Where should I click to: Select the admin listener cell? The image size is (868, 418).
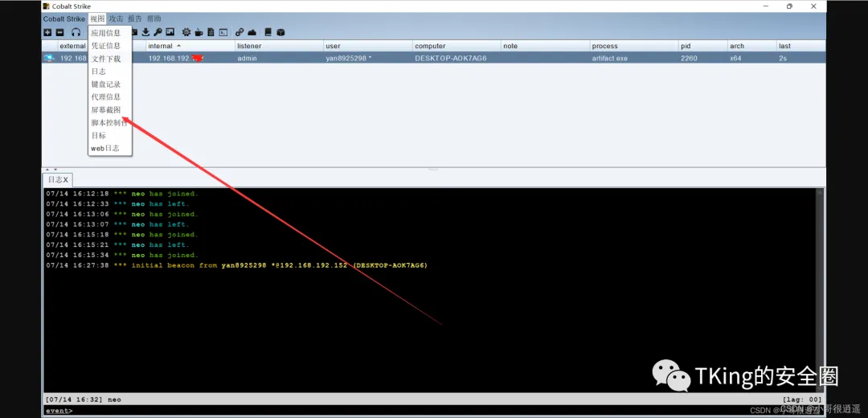click(x=280, y=58)
